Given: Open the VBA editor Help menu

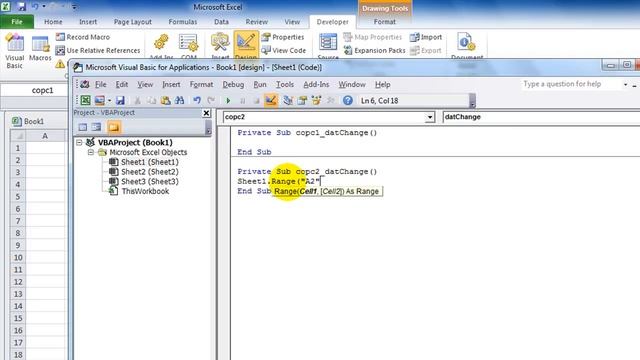Looking at the screenshot, I should coord(382,84).
